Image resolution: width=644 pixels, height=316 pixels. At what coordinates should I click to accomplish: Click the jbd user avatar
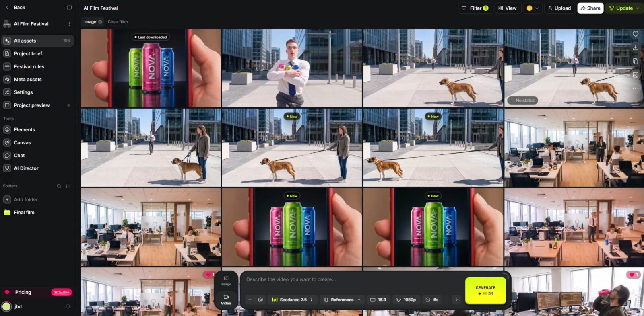point(6,306)
